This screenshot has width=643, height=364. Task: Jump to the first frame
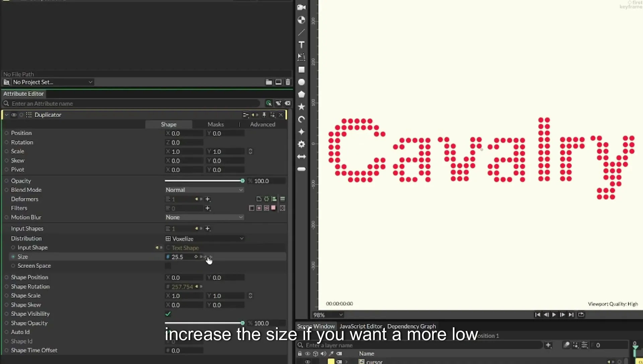coord(537,314)
